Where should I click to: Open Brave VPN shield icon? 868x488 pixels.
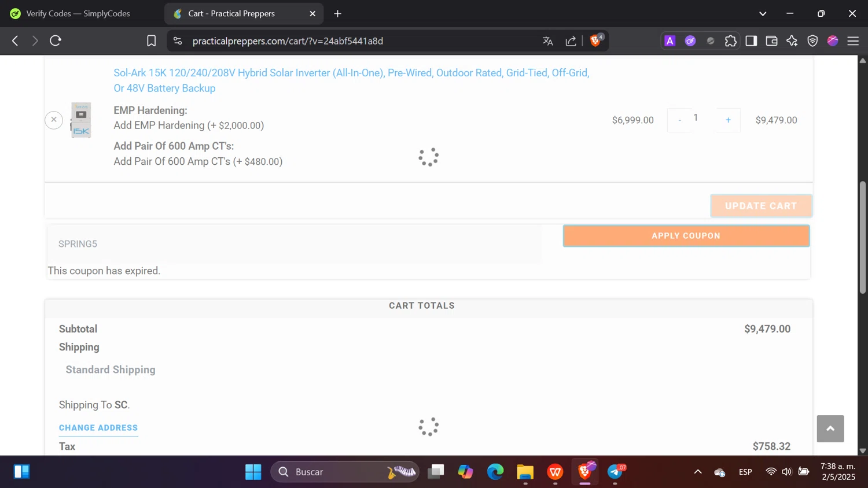812,40
